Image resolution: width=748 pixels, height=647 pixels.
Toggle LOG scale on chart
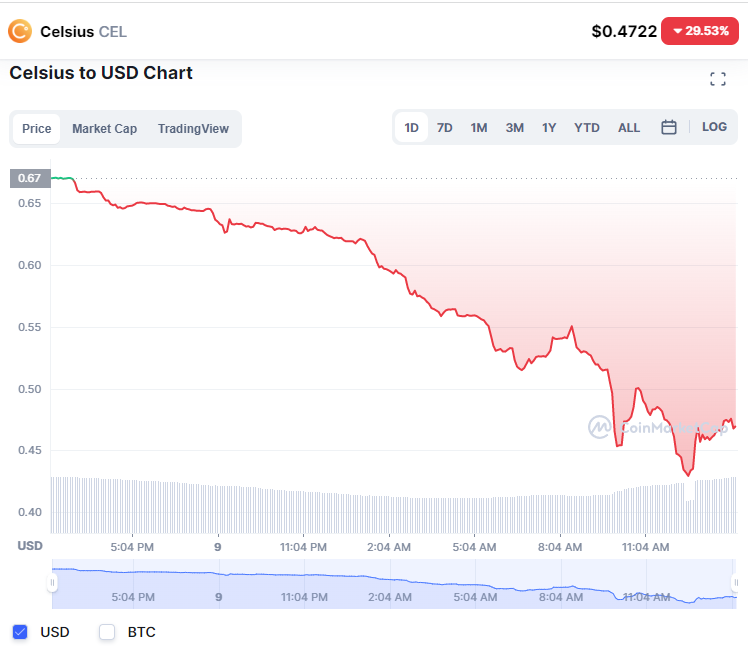(714, 127)
